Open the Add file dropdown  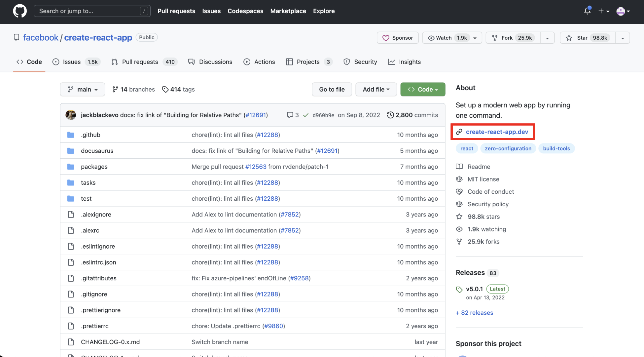click(x=376, y=89)
